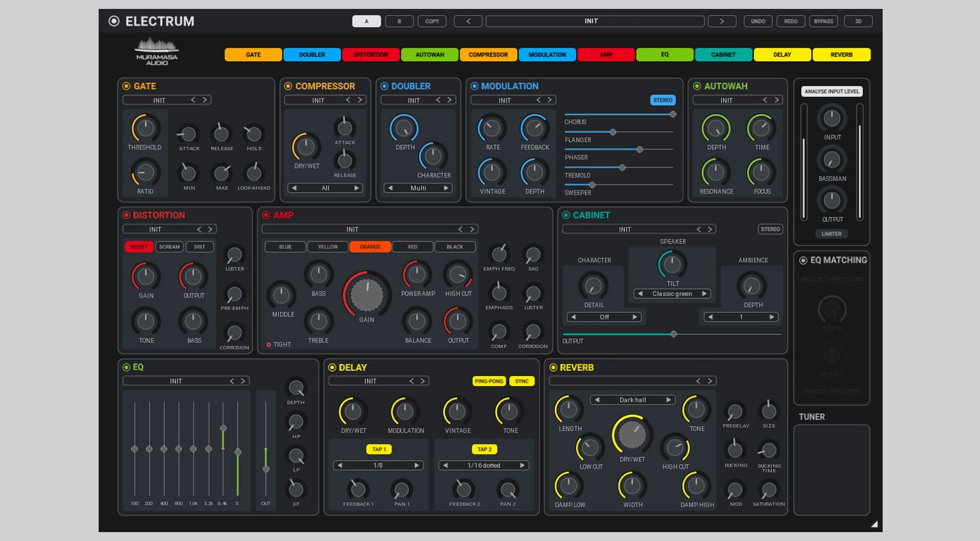Toggle STEREO mode in the MODULATION section
Image resolution: width=980 pixels, height=541 pixels.
(663, 100)
